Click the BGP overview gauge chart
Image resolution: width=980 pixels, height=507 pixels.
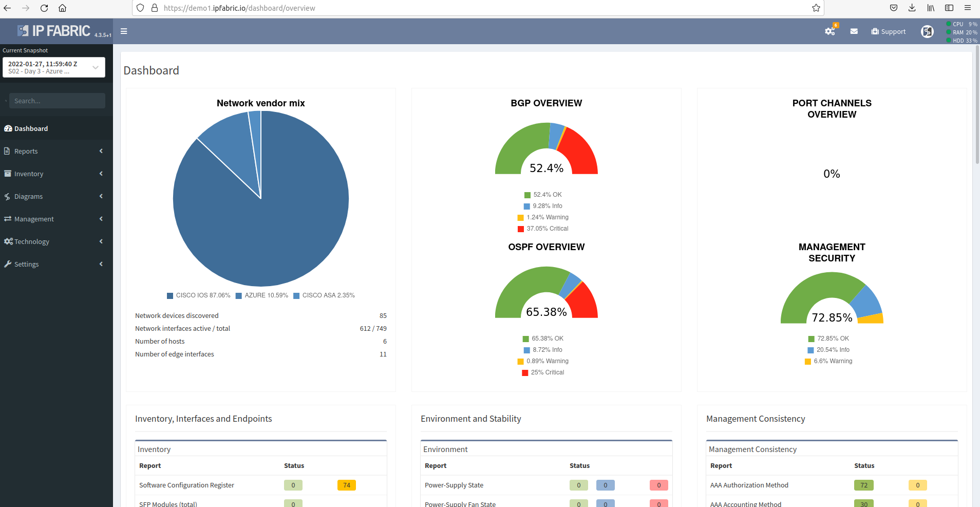pos(546,148)
